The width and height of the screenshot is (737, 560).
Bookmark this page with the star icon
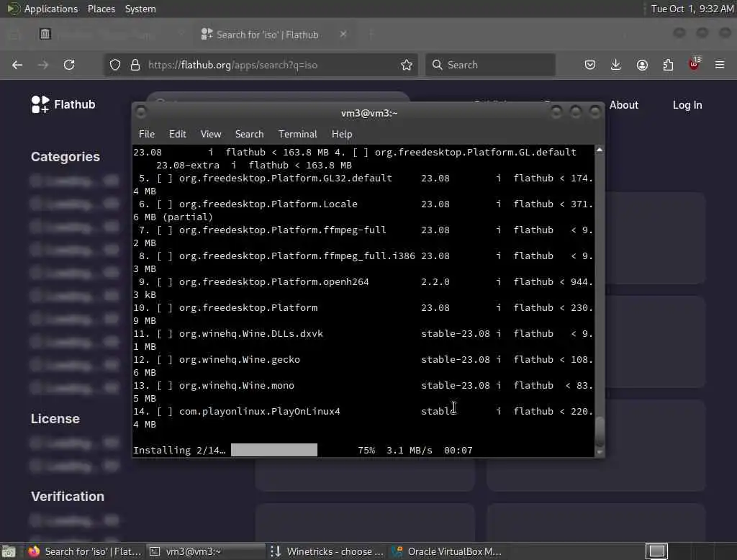pos(407,65)
